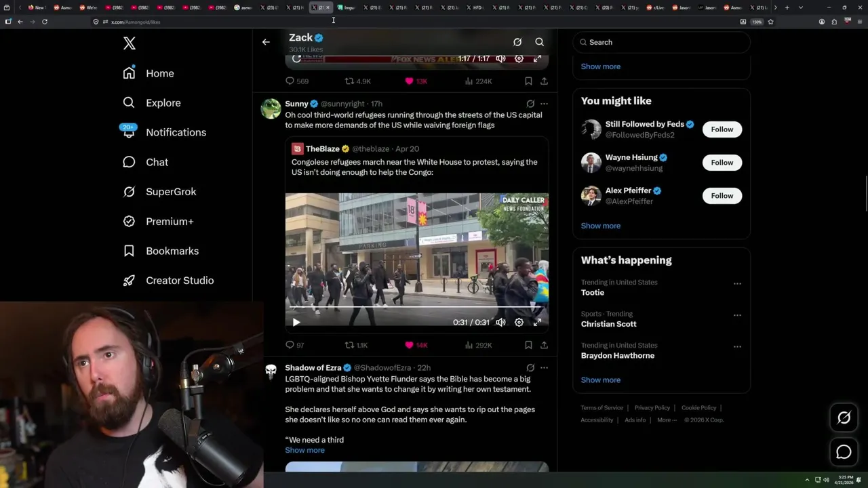The width and height of the screenshot is (868, 488).
Task: Show more under What's happening
Action: pos(601,380)
